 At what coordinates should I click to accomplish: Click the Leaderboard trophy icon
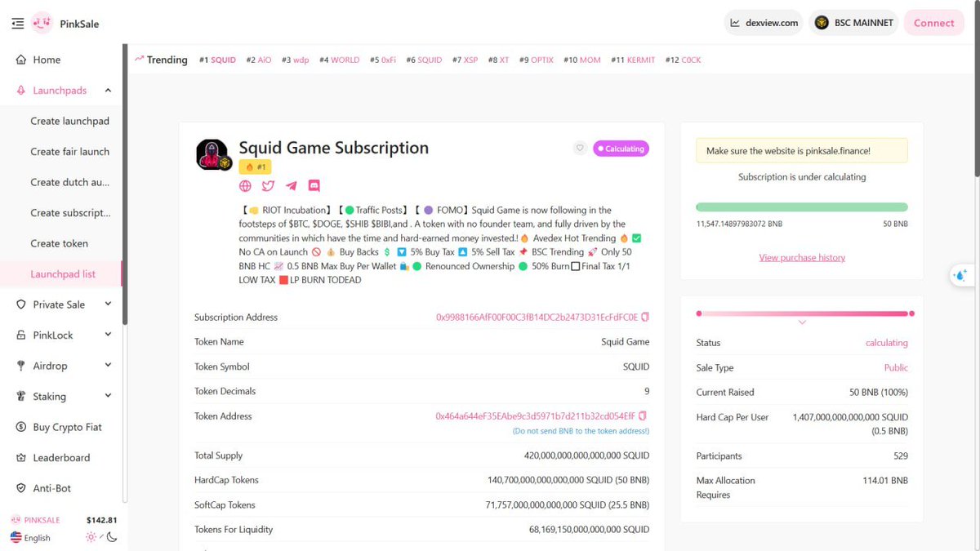[21, 458]
